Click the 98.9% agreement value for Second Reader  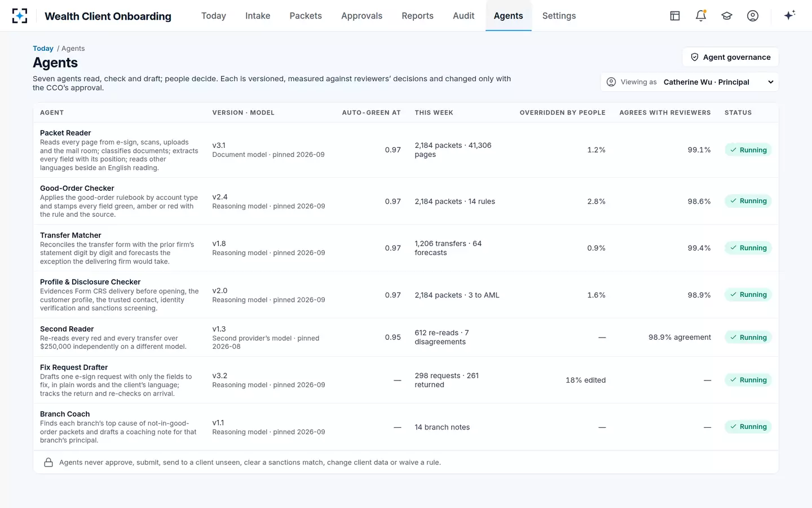679,338
